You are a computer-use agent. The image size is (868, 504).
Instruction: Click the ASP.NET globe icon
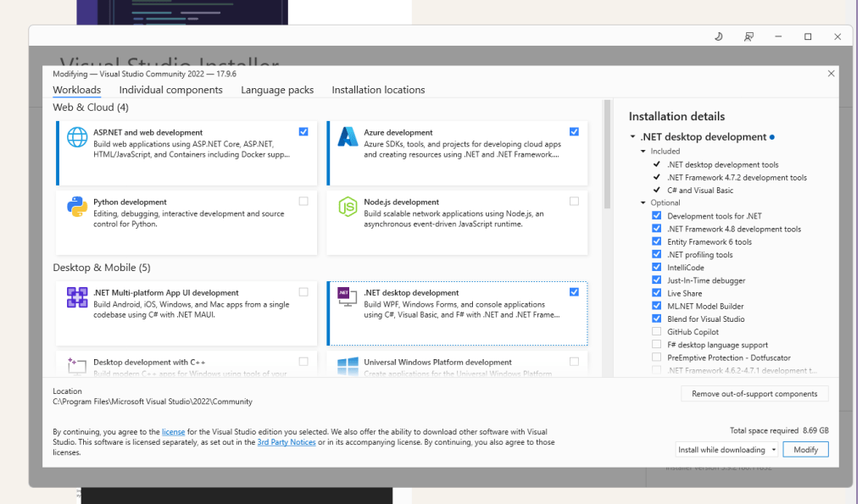pos(77,136)
